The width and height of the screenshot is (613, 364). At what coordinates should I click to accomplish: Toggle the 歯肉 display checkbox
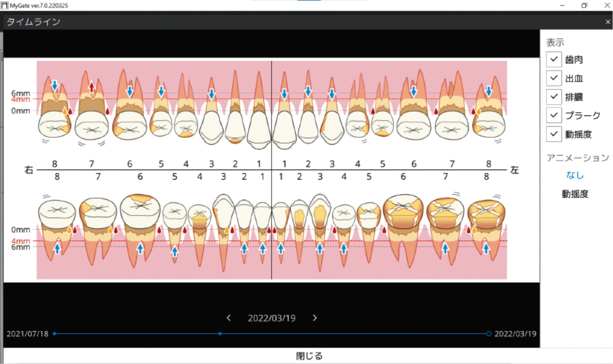[554, 59]
